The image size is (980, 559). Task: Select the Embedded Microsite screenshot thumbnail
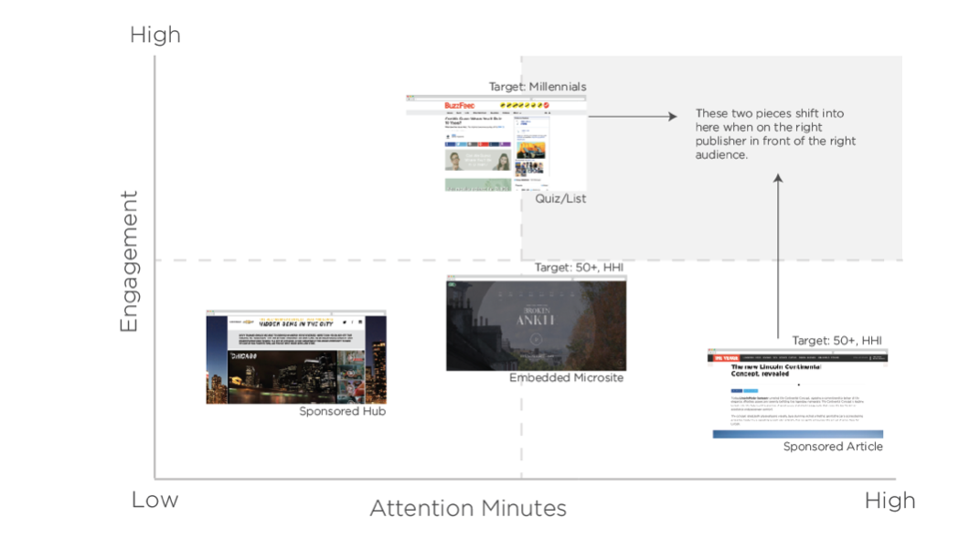536,324
